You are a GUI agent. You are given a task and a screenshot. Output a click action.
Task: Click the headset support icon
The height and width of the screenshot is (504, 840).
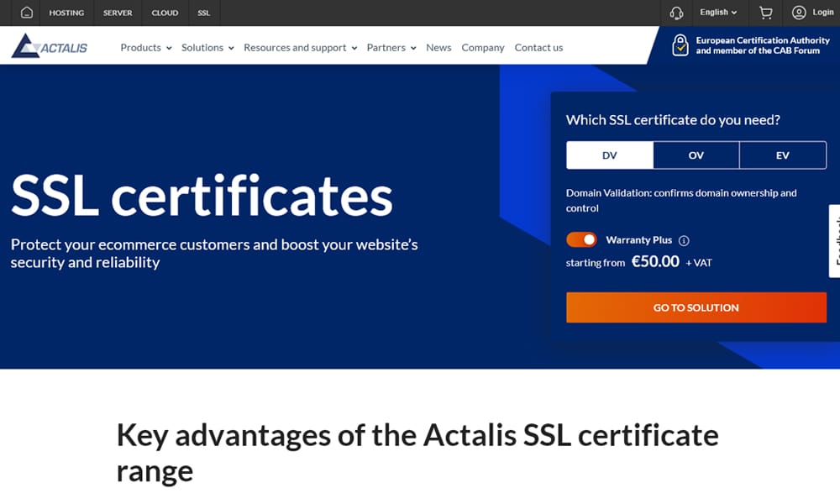tap(676, 13)
